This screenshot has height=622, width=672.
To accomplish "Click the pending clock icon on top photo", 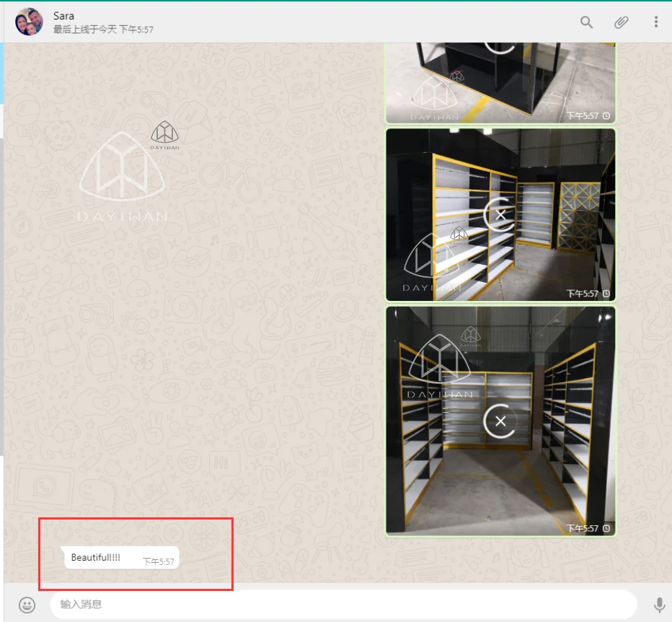I will (606, 116).
